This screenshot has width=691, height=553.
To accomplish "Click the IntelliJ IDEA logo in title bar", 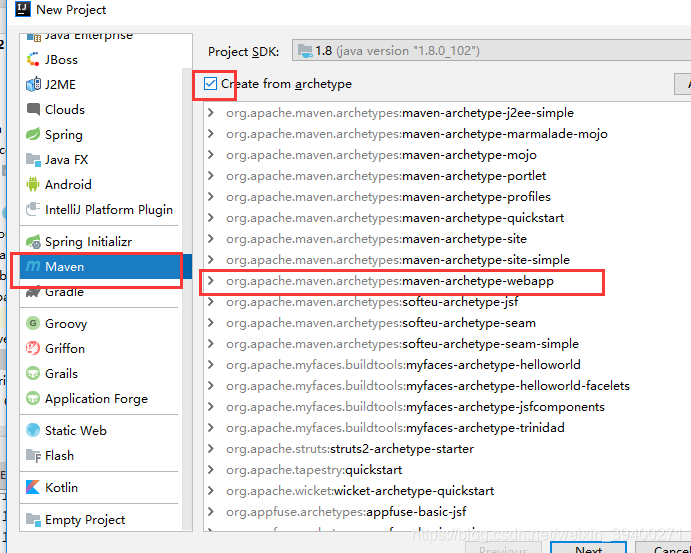I will coord(22,9).
